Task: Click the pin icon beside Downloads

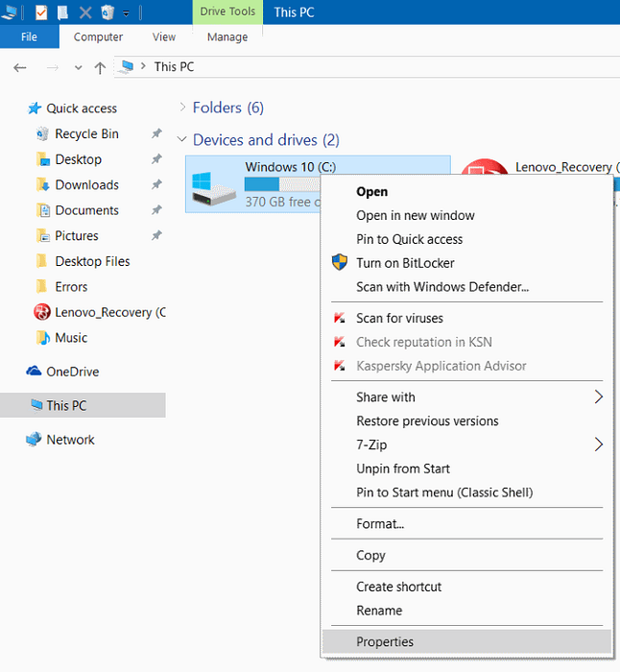Action: tap(156, 185)
